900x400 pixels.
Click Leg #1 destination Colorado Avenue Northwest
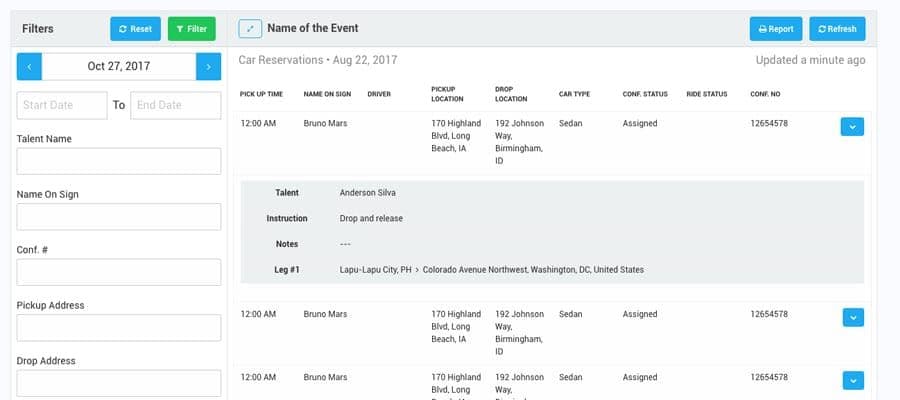click(x=533, y=270)
